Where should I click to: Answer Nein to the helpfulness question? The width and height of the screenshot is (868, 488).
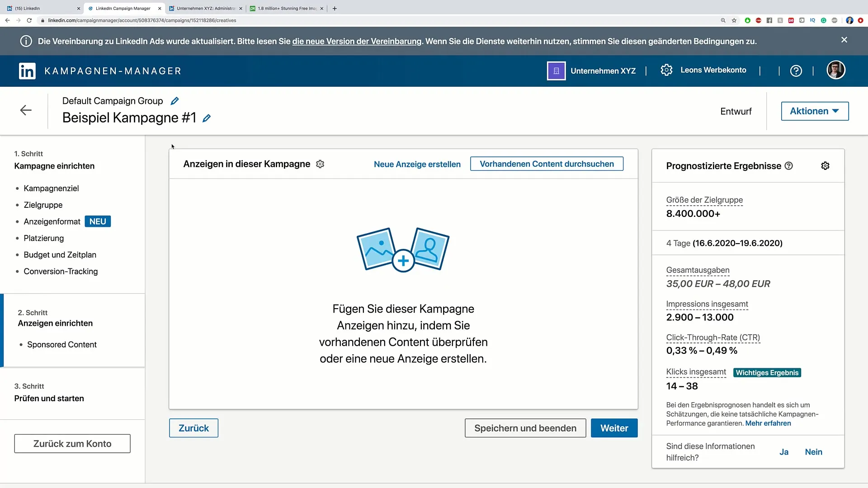tap(813, 452)
